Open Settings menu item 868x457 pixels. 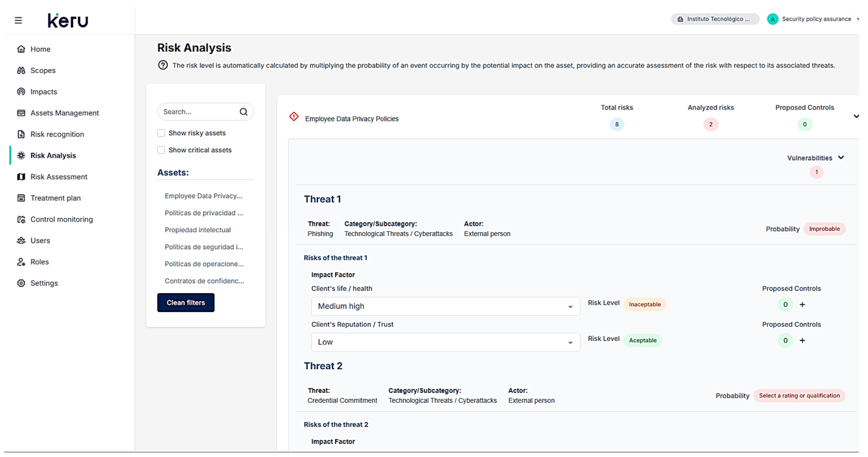[x=44, y=283]
